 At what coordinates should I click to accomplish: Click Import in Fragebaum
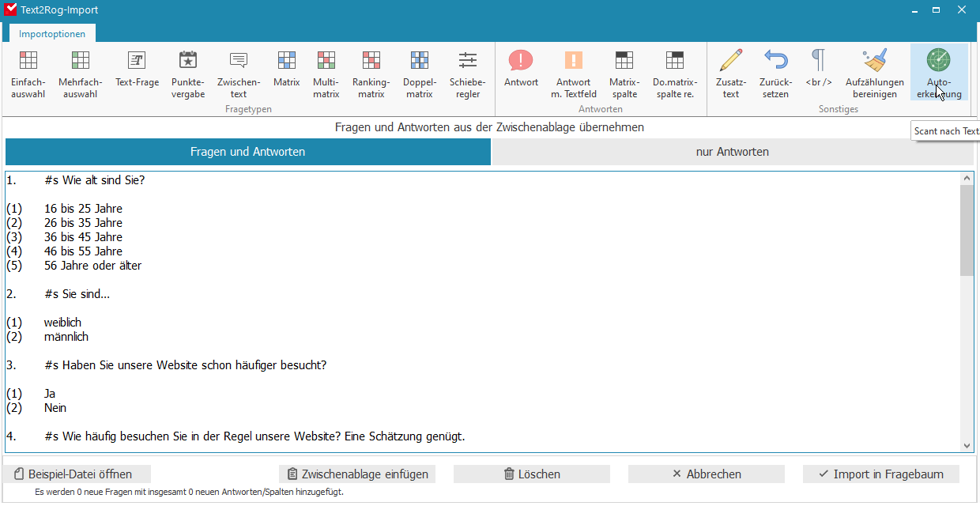[880, 474]
